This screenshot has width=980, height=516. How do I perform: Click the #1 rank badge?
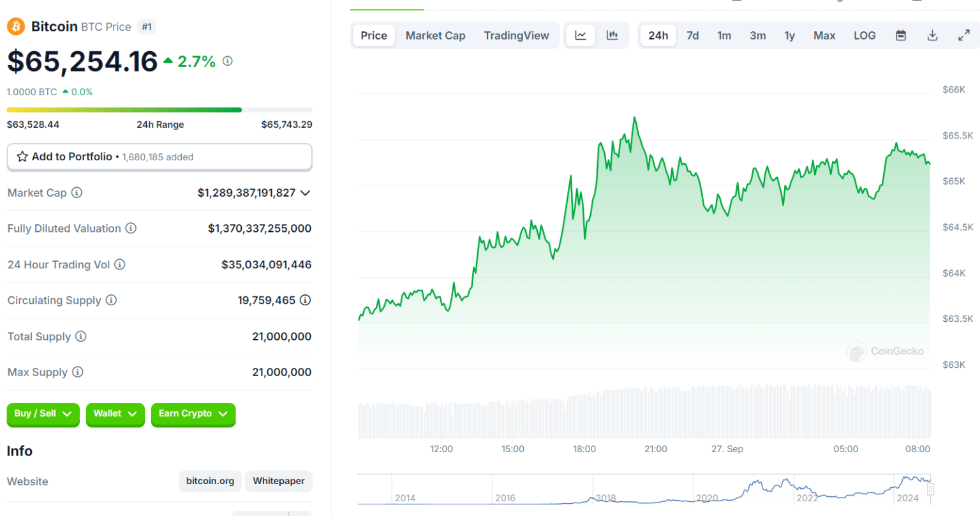click(x=147, y=27)
